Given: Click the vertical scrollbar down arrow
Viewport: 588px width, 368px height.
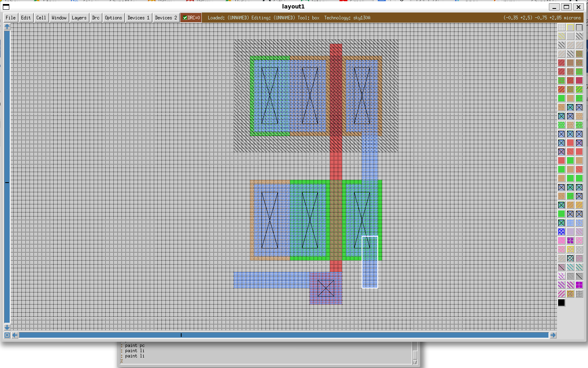Looking at the screenshot, I should tap(7, 327).
